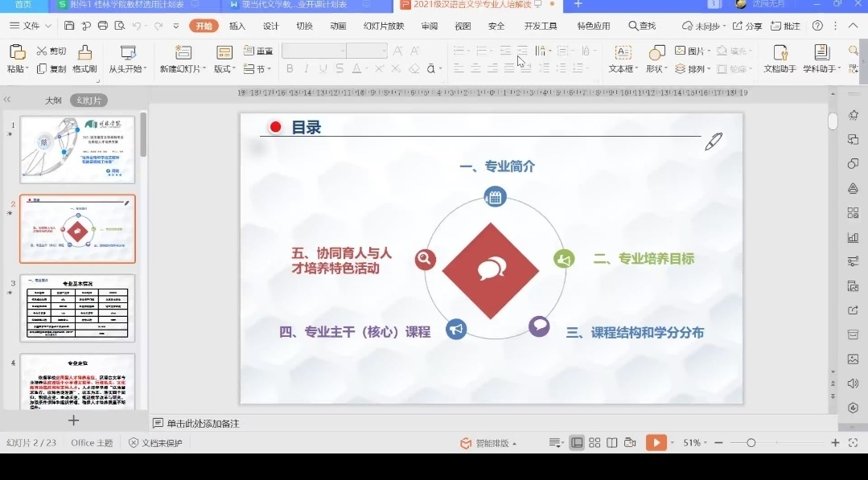
Task: Click the Save icon in quick access toolbar
Action: pos(69,26)
